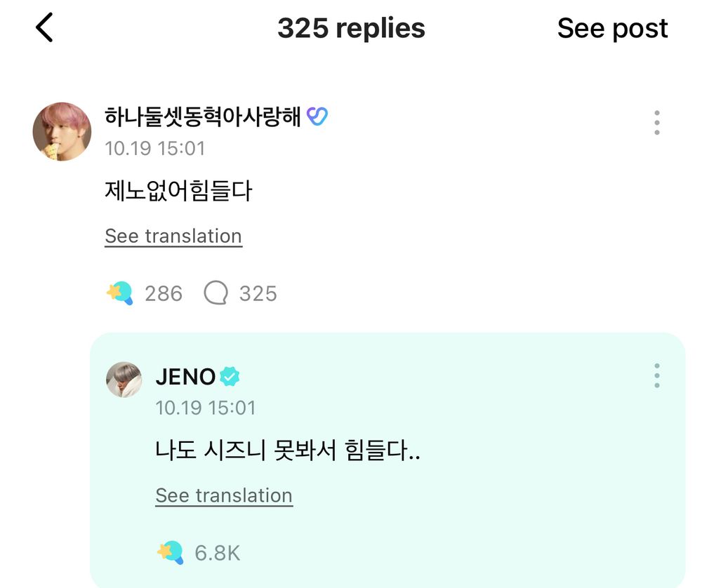
Task: Open more options for JENO's reply
Action: coord(656,375)
